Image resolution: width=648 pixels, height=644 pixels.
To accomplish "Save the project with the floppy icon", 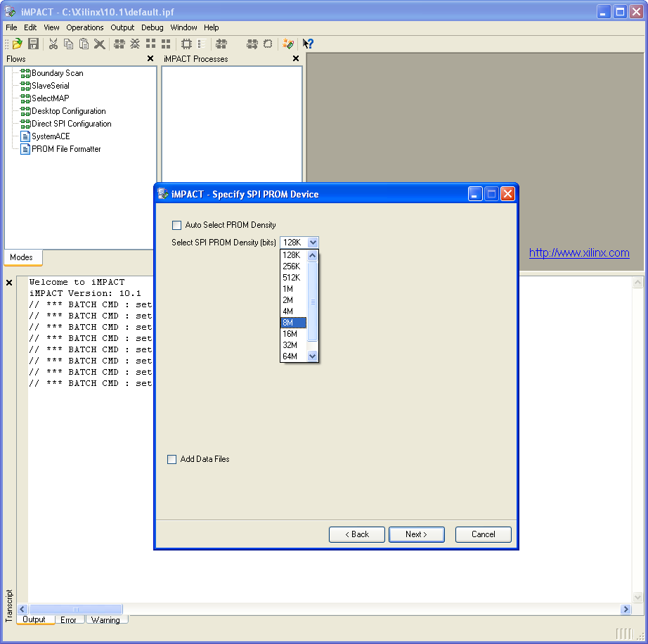I will tap(34, 44).
